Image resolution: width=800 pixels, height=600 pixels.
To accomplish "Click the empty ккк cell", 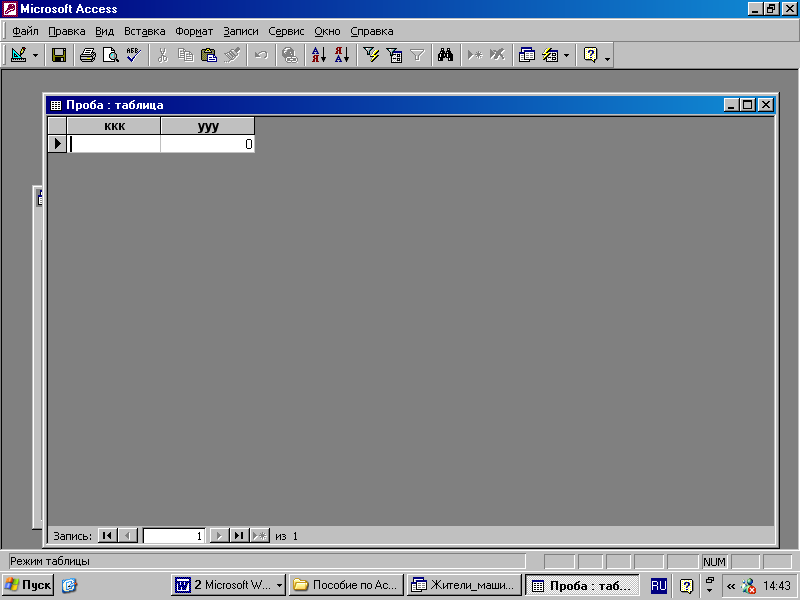I will point(114,144).
